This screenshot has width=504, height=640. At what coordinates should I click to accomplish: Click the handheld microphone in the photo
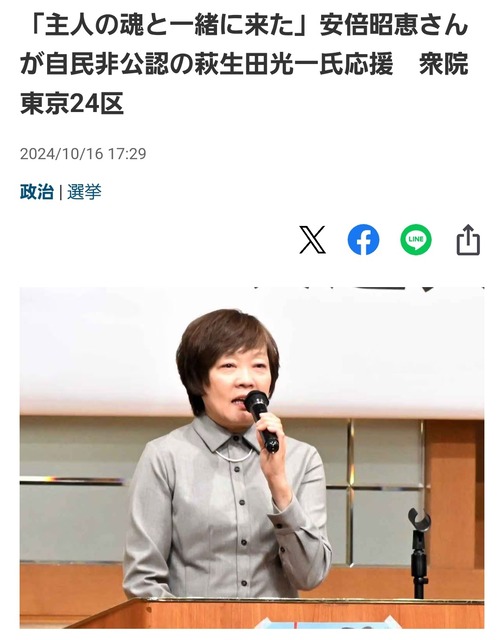tap(262, 421)
